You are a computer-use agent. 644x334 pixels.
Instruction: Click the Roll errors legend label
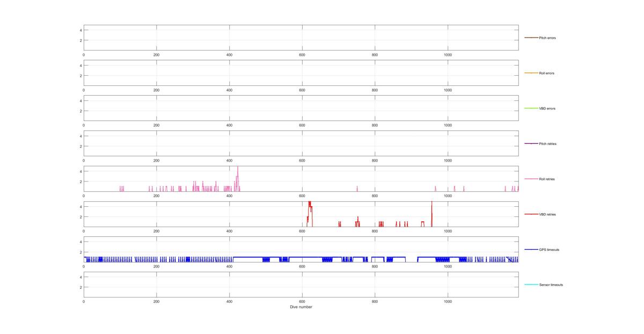coord(547,73)
